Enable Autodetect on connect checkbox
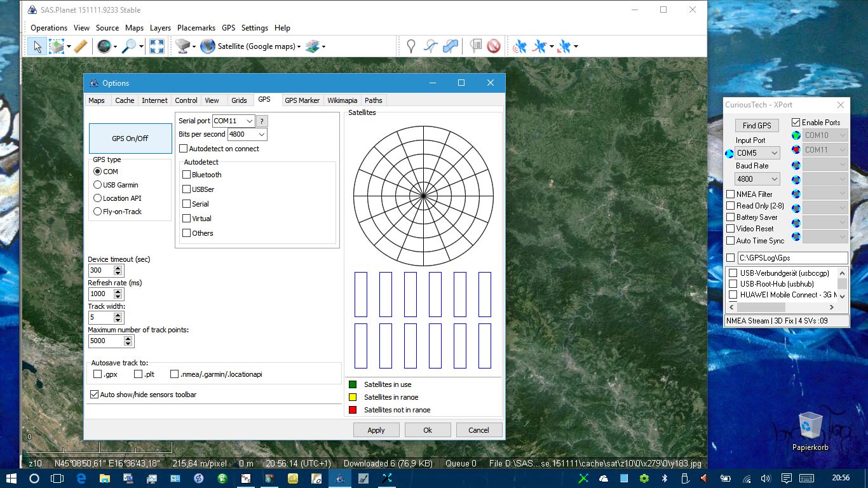 [x=184, y=149]
